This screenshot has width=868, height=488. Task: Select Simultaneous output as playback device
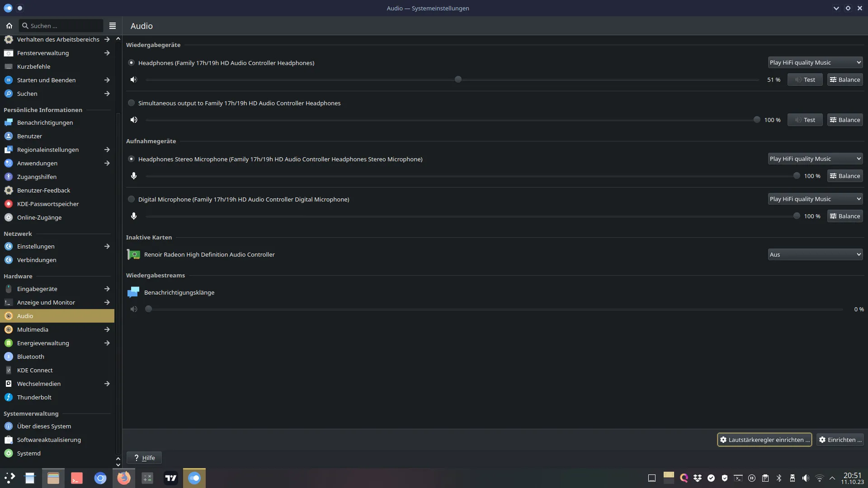click(x=131, y=103)
